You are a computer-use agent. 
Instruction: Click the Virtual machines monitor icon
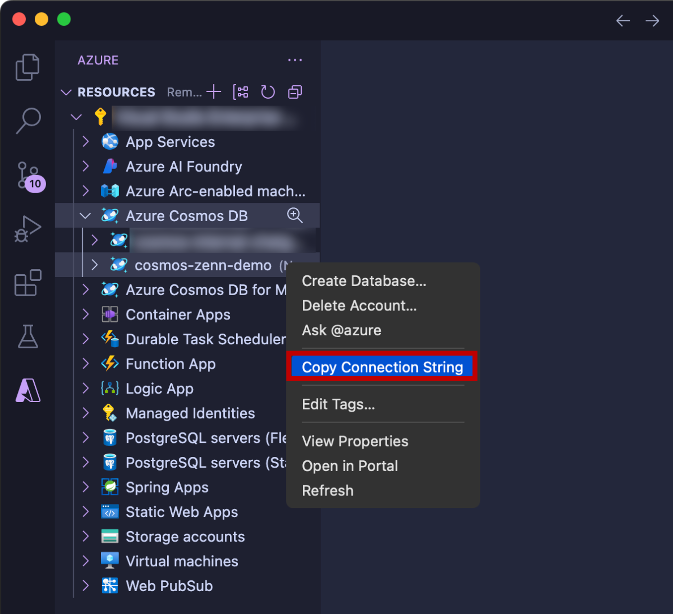(x=110, y=561)
